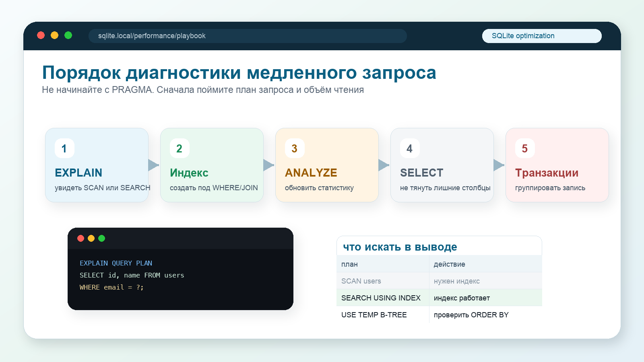The width and height of the screenshot is (644, 362).
Task: Select the индекс работает table cell
Action: (x=486, y=298)
